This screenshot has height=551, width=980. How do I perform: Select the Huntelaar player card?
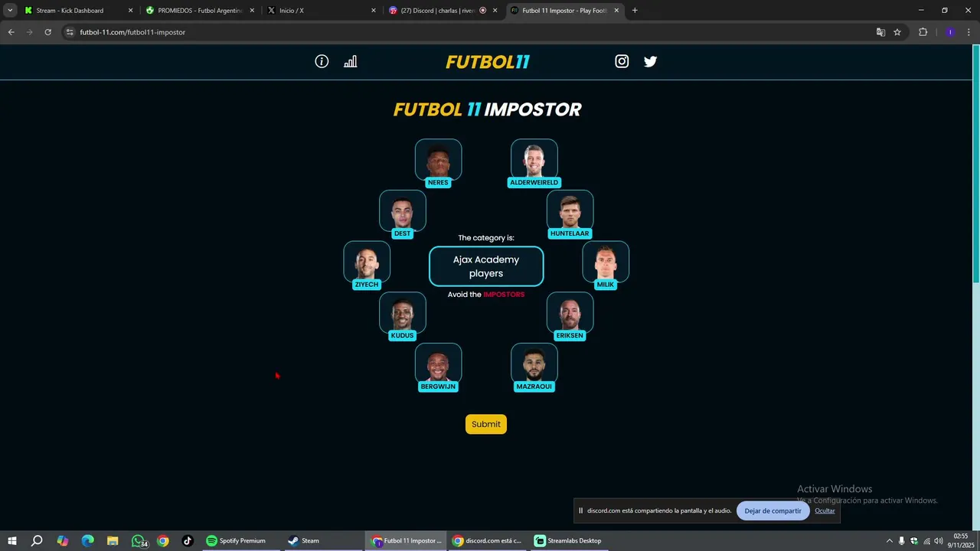(570, 214)
